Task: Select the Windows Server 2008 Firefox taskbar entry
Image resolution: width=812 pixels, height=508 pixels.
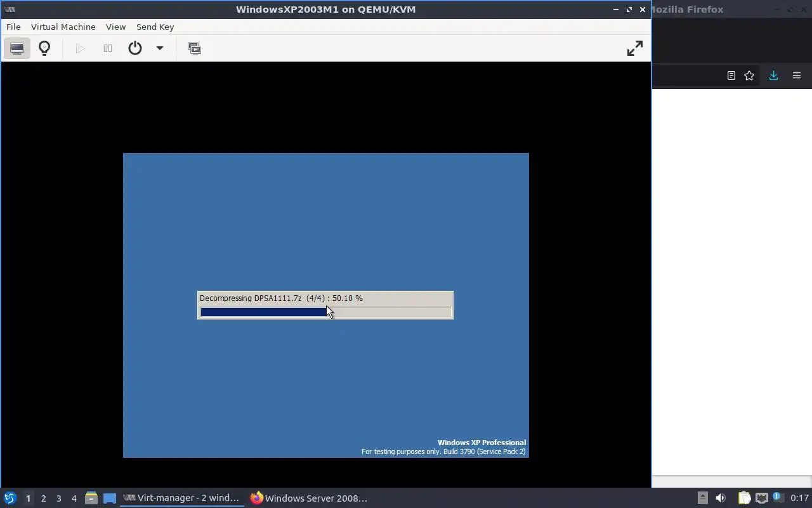Action: coord(310,498)
